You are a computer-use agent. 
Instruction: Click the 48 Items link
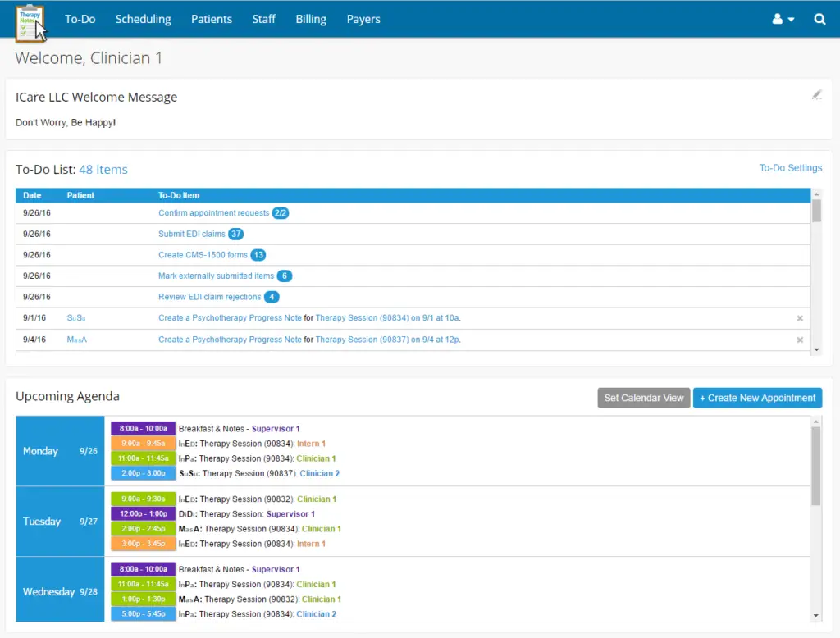click(x=103, y=170)
